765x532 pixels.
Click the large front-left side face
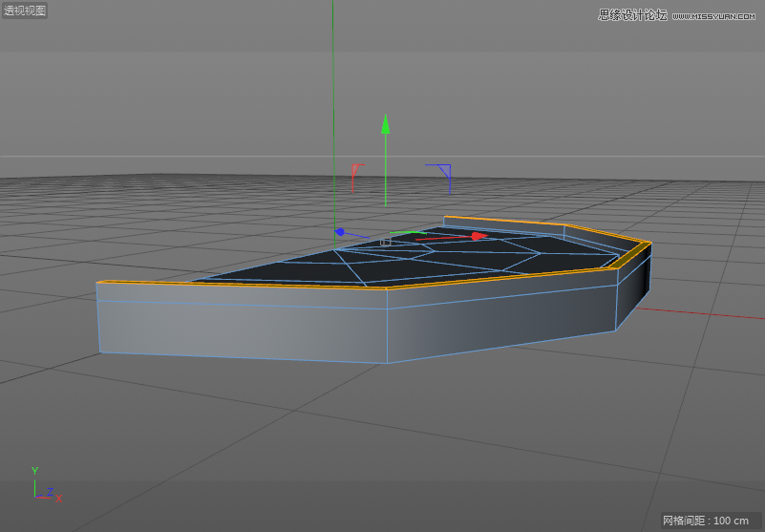(239, 325)
